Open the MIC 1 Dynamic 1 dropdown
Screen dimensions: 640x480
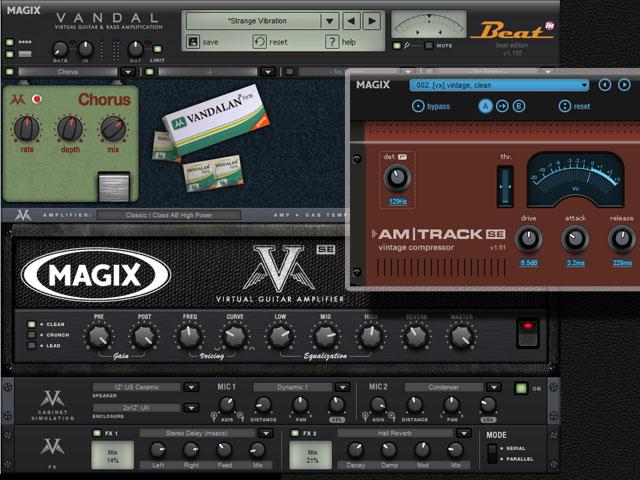pyautogui.click(x=342, y=387)
